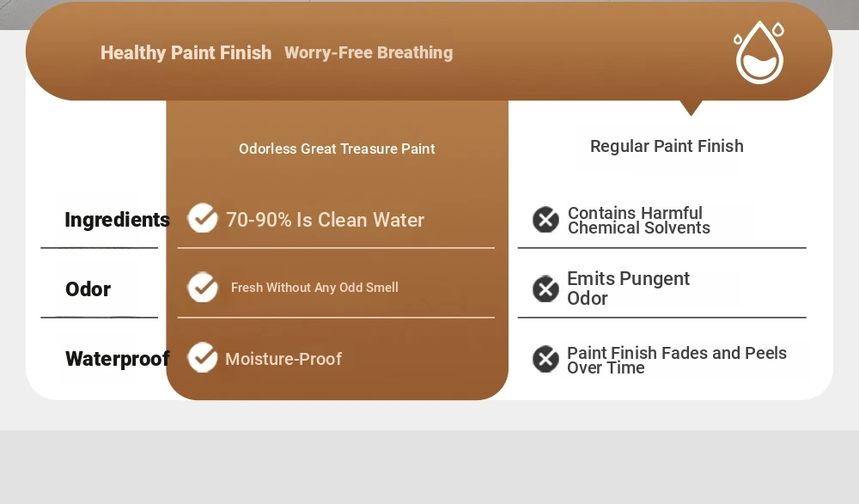Click the checkmark next to Fresh Without Any Odd Smell
This screenshot has width=859, height=504.
[x=203, y=287]
